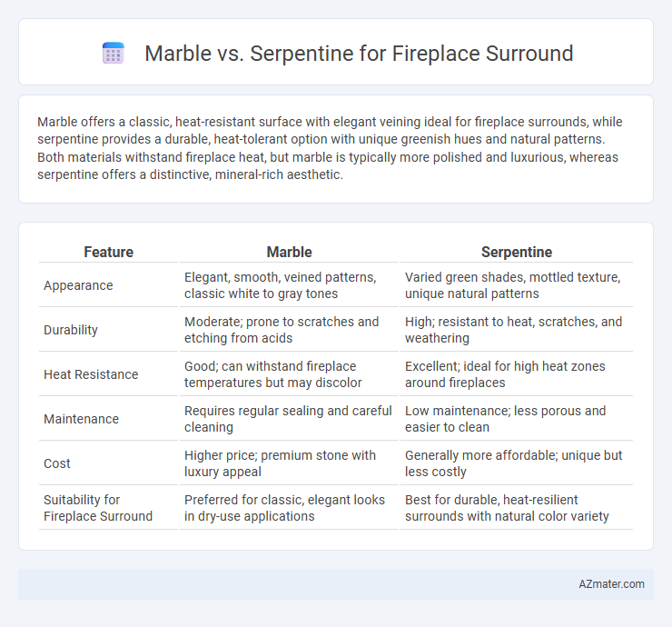Select the Maintenance row label
The height and width of the screenshot is (627, 672).
pos(82,419)
